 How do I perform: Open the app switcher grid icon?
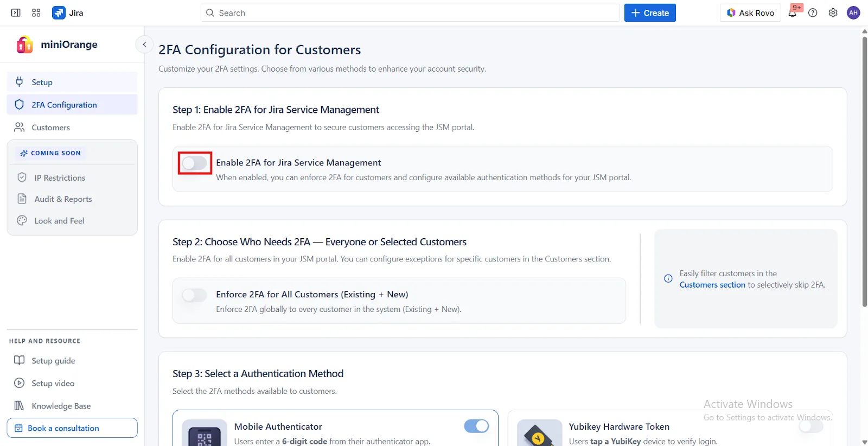coord(36,12)
